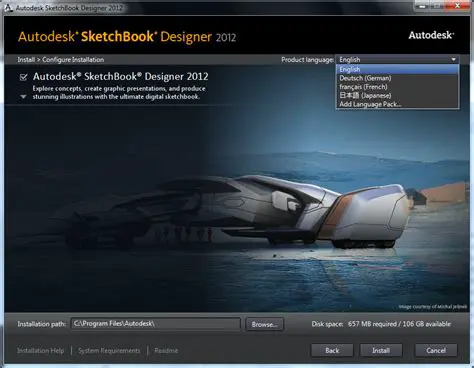Start installation with Install button
Image resolution: width=474 pixels, height=368 pixels.
381,350
